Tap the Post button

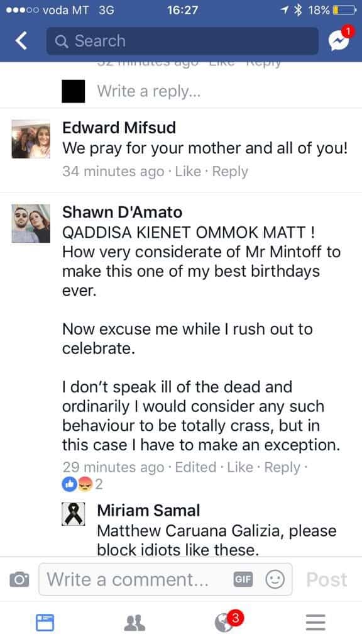pos(327,579)
